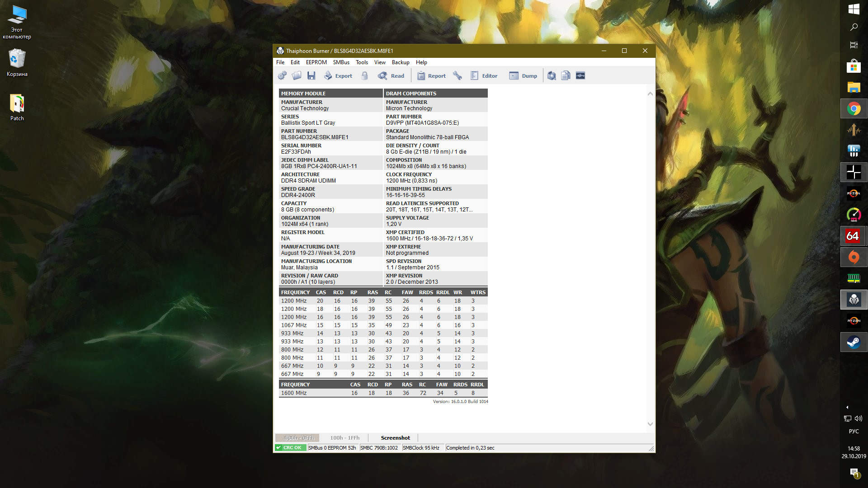Viewport: 868px width, 488px height.
Task: Click the Version 16.0.1.0 Build 1014 text
Action: coord(460,402)
